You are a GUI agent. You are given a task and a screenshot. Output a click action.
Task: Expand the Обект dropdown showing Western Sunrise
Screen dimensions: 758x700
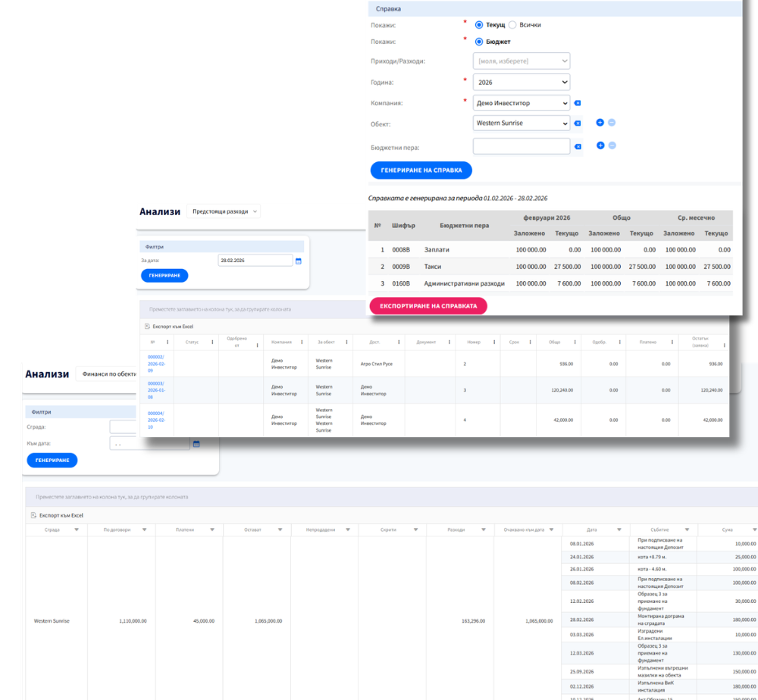pos(522,123)
